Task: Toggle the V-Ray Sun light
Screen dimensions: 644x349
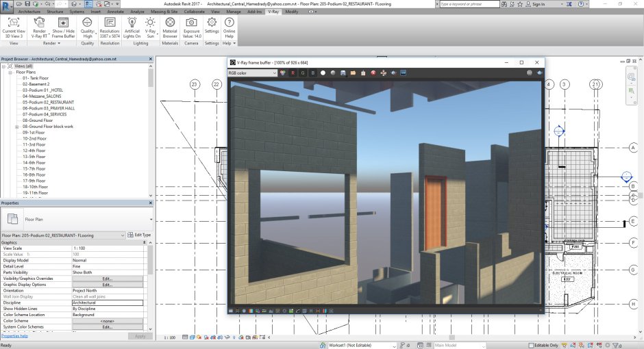Action: click(x=150, y=23)
